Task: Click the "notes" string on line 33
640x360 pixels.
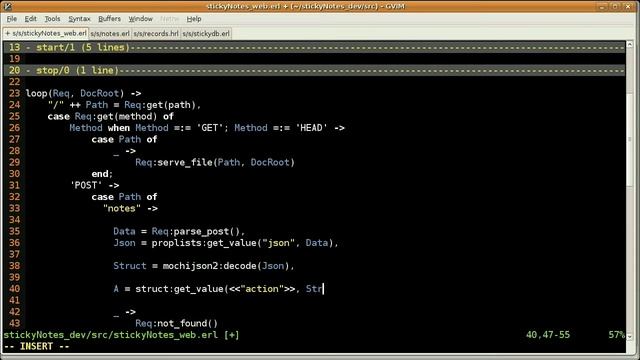Action: (x=122, y=208)
